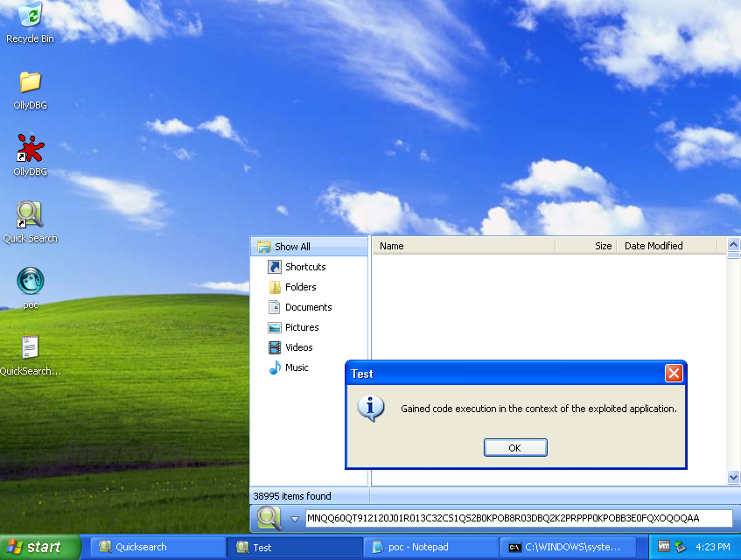Switch to the Test taskbar button
741x560 pixels.
coord(295,547)
